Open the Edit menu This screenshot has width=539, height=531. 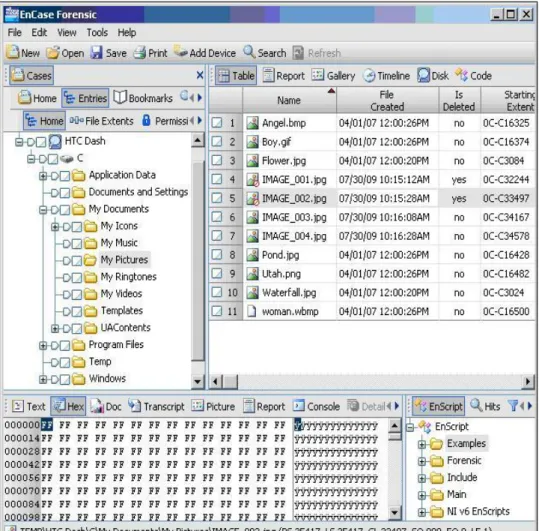tap(39, 33)
